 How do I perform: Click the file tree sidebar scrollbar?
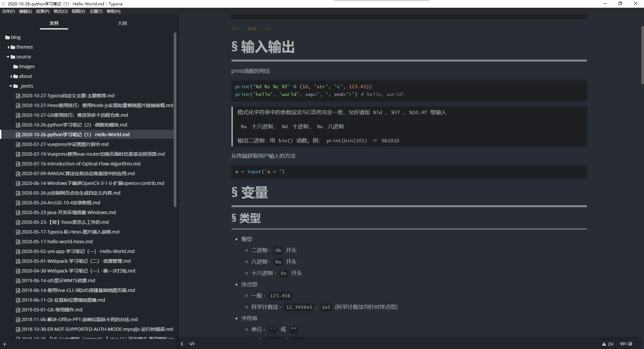click(175, 119)
